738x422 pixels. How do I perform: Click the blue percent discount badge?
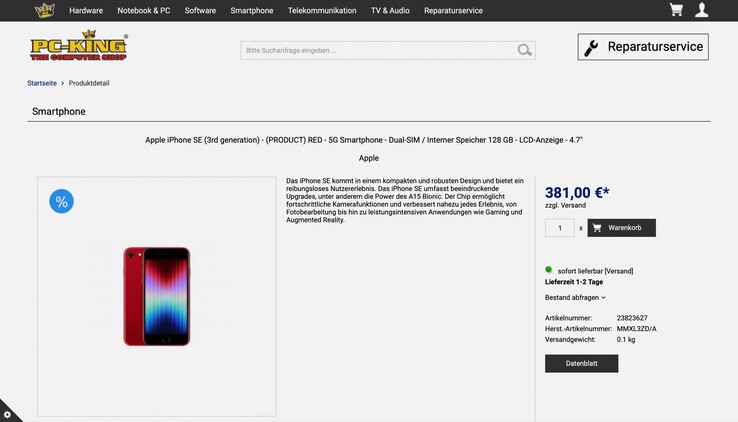[x=62, y=201]
